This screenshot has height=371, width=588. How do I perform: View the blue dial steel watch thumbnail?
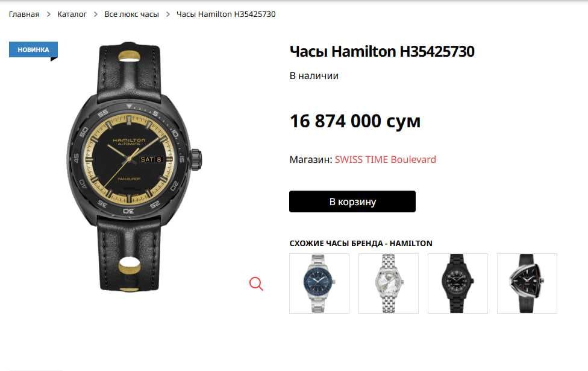319,284
